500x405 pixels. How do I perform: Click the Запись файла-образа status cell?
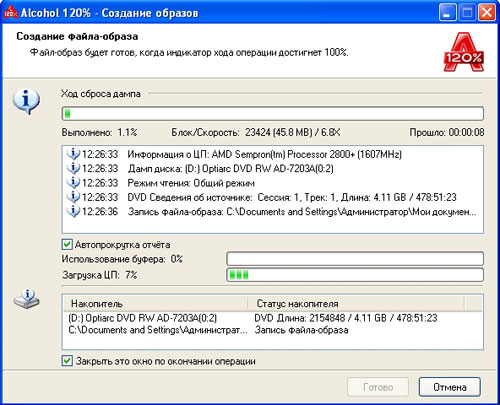click(x=302, y=330)
